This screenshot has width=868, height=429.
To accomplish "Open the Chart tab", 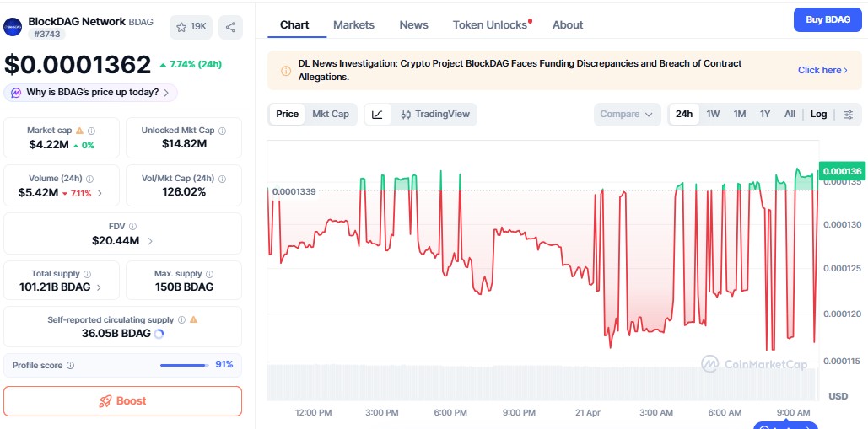I will click(x=294, y=25).
